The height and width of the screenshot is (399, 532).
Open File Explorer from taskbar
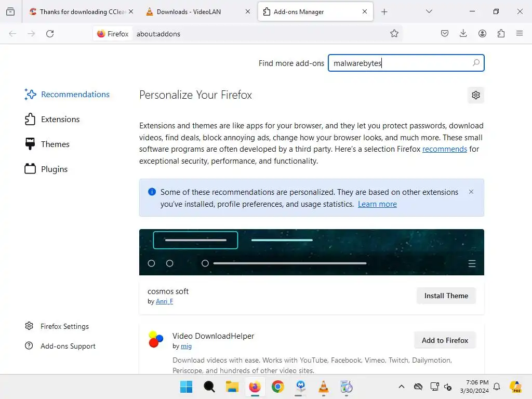232,387
